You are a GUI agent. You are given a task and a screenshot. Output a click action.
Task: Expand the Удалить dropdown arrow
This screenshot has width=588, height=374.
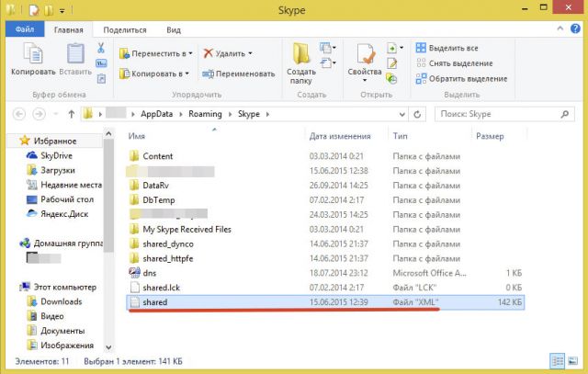[x=250, y=53]
